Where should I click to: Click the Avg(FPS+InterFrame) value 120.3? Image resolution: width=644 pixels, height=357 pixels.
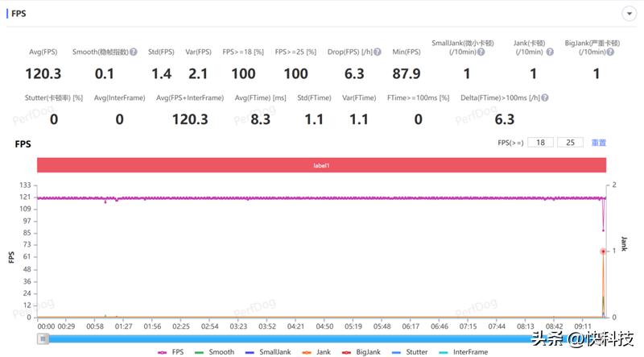pyautogui.click(x=190, y=119)
